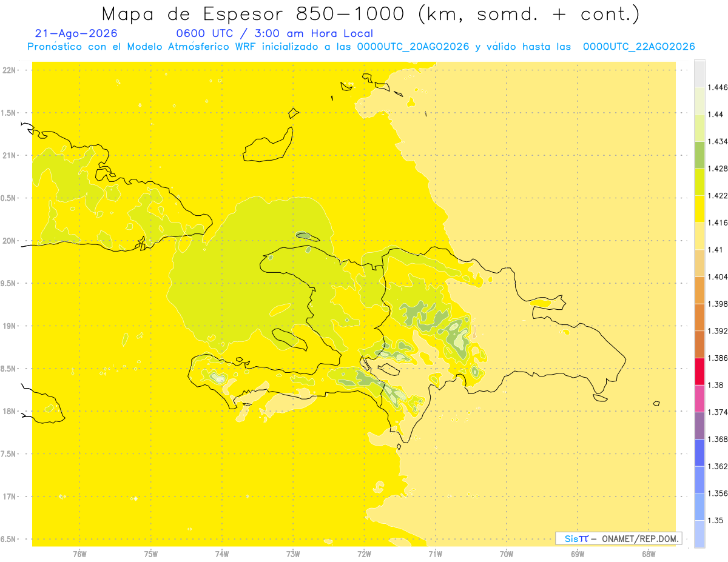This screenshot has width=728, height=562.
Task: Click the colorbar value '1.44'
Action: coord(715,115)
